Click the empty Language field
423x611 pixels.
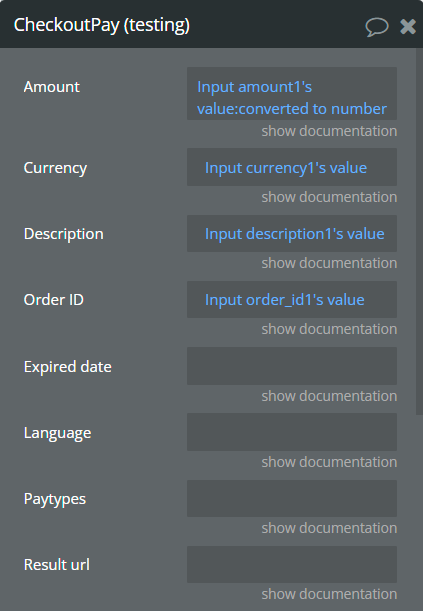[292, 432]
